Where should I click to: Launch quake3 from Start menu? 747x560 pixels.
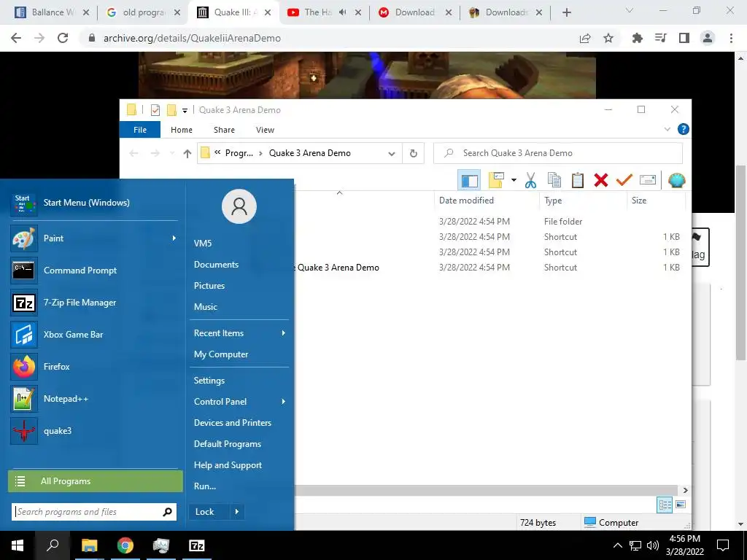tap(94, 431)
